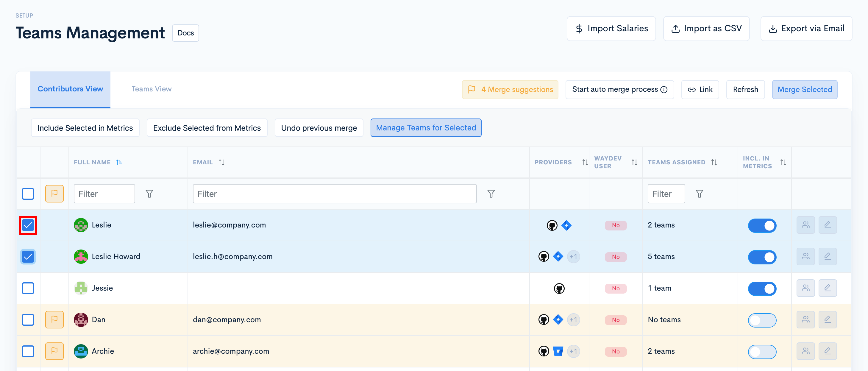Click Jira icon in Leslie Howard's row

pyautogui.click(x=558, y=257)
